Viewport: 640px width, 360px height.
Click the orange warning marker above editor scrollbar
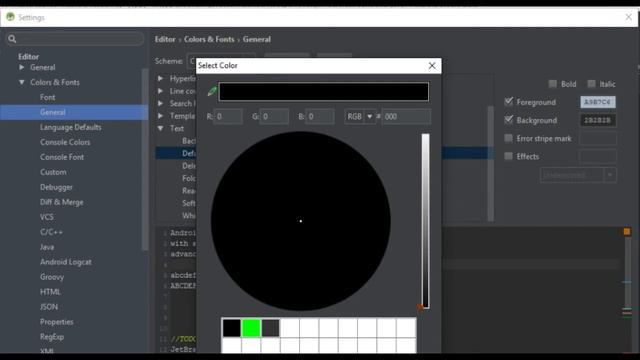point(627,231)
